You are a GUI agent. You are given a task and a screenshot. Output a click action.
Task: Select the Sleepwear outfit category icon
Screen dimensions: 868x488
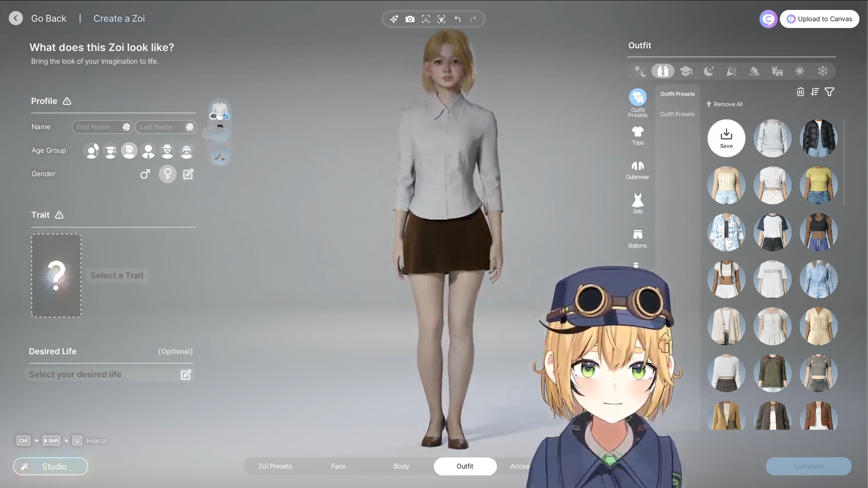click(x=708, y=71)
